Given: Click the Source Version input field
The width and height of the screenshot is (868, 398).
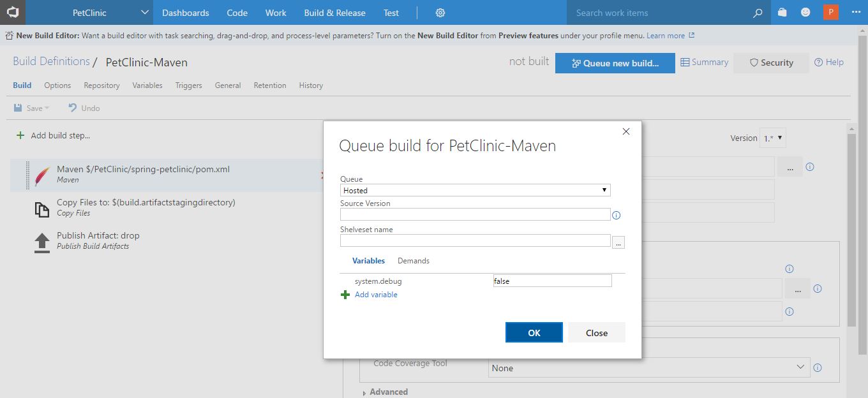Looking at the screenshot, I should click(x=475, y=214).
